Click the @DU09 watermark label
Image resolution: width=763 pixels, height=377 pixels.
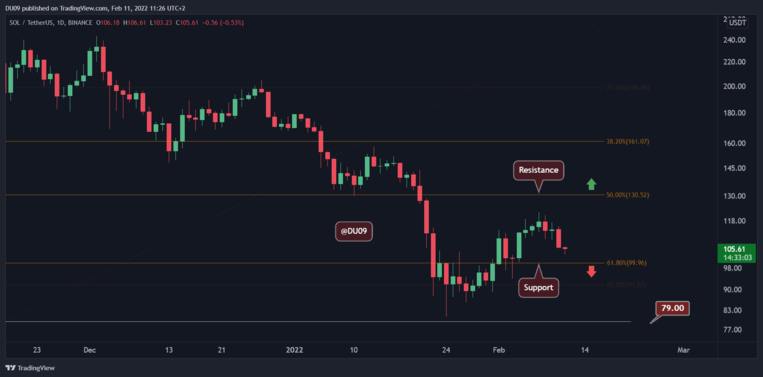pyautogui.click(x=354, y=232)
